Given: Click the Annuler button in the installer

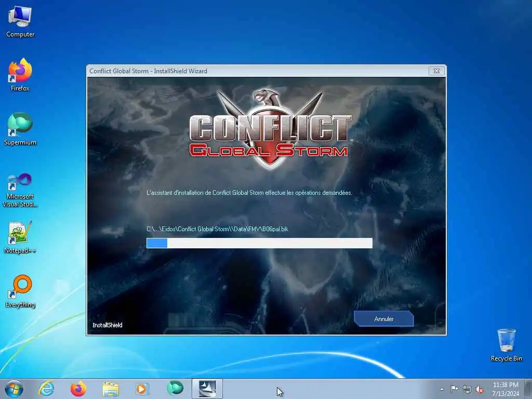Looking at the screenshot, I should click(x=384, y=319).
